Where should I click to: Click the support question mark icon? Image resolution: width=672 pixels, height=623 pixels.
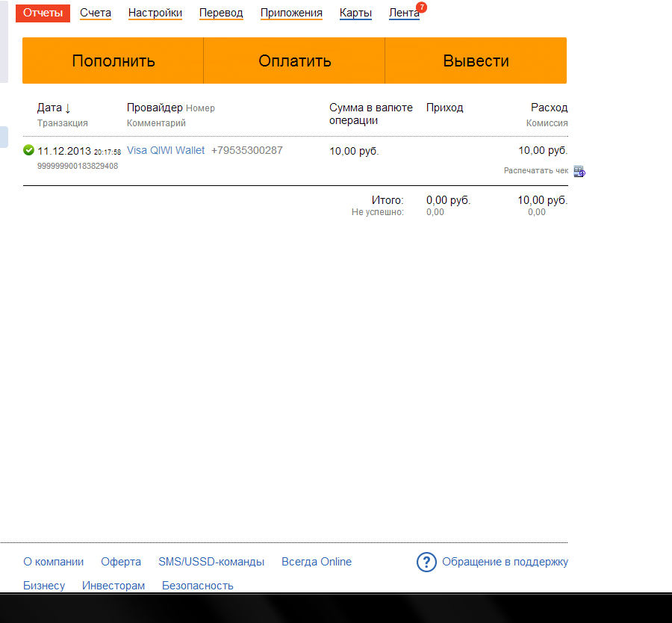[x=426, y=562]
